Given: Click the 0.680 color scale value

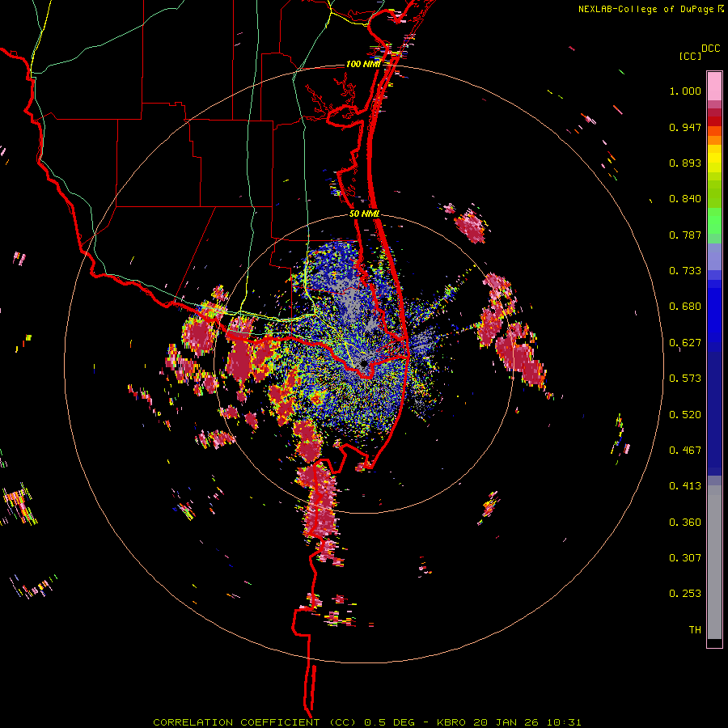Looking at the screenshot, I should (x=685, y=307).
